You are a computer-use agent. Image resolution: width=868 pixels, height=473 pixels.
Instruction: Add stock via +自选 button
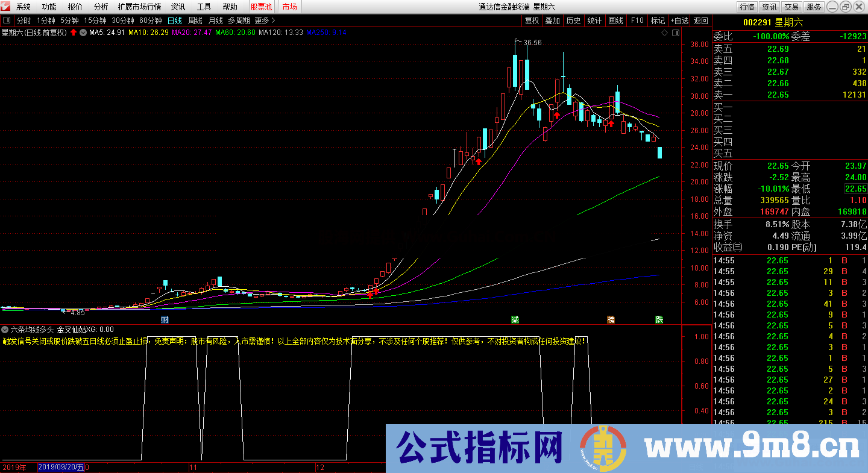tap(679, 20)
